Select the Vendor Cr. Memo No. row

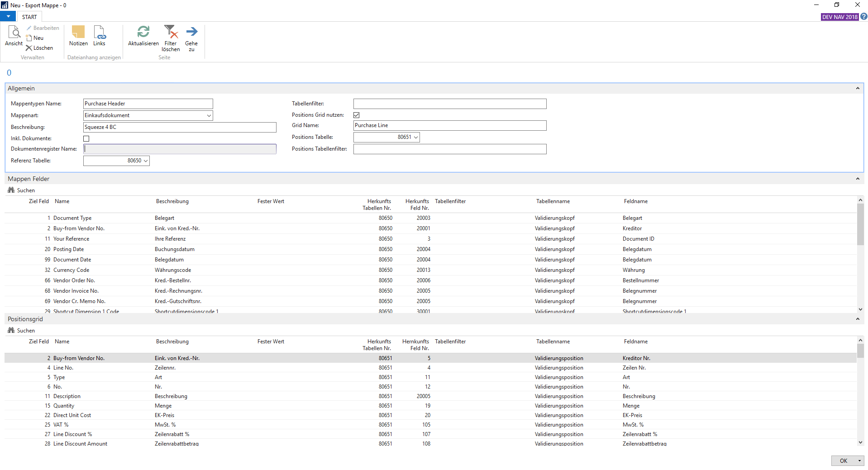[x=430, y=301]
